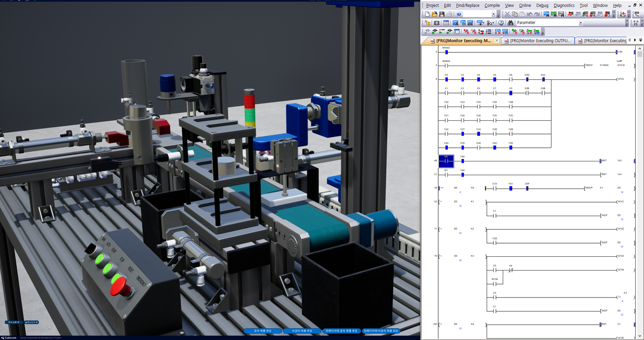The height and width of the screenshot is (340, 644).
Task: Click the blue help question mark icon
Action: coord(459,14)
